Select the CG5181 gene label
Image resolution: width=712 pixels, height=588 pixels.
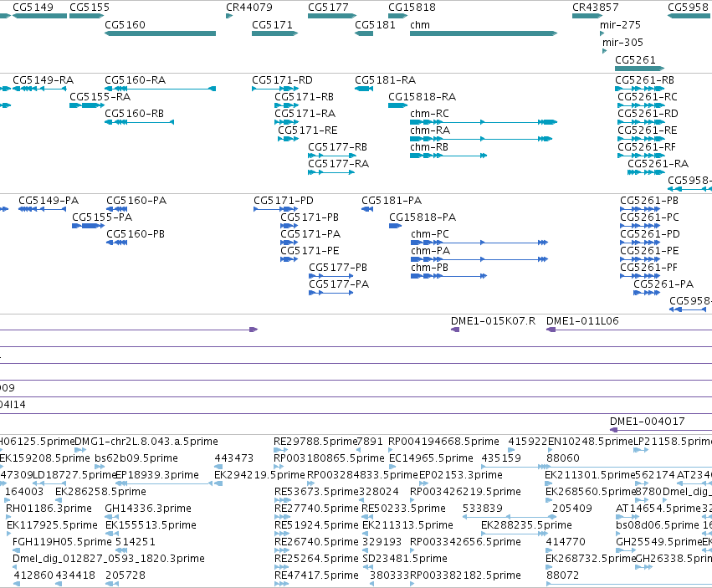click(x=375, y=25)
